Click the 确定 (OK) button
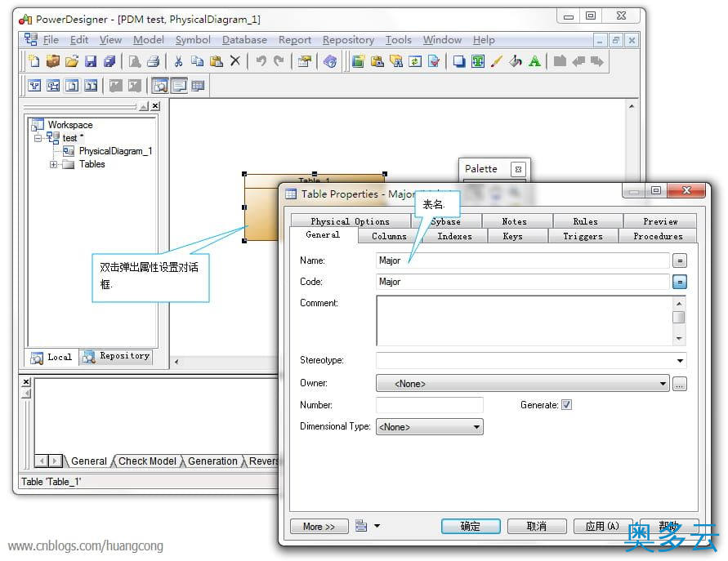728x561 pixels. click(x=471, y=526)
